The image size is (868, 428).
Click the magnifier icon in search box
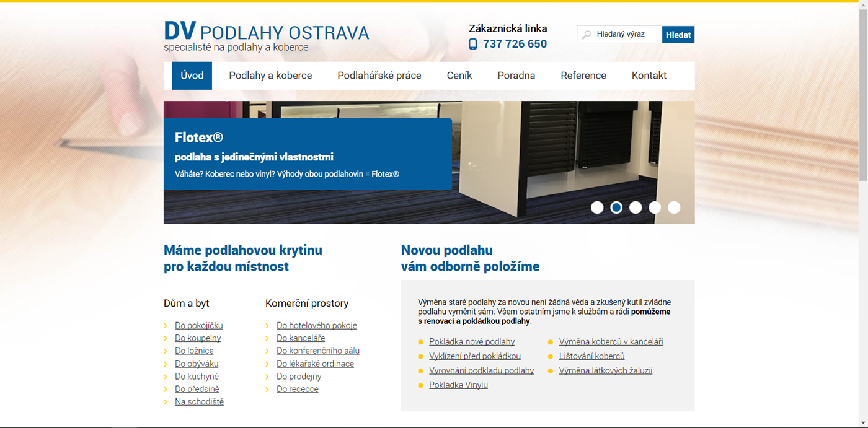click(x=587, y=35)
